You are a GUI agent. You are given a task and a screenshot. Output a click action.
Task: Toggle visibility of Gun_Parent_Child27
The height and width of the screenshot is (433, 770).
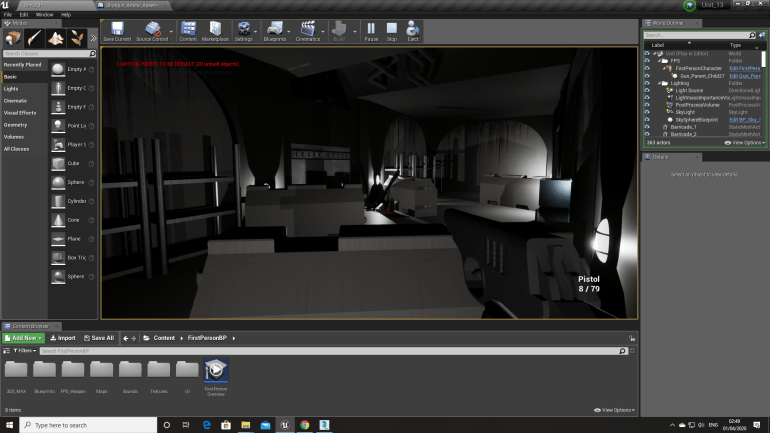point(647,76)
